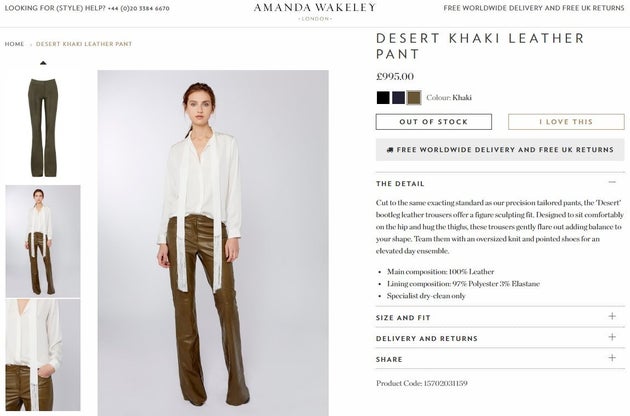Image resolution: width=630 pixels, height=416 pixels.
Task: Expand the Size and Fit section
Action: [500, 317]
